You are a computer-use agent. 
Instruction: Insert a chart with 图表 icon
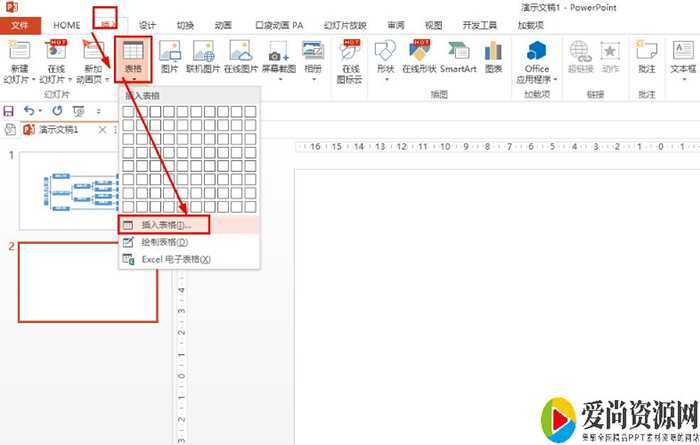493,57
